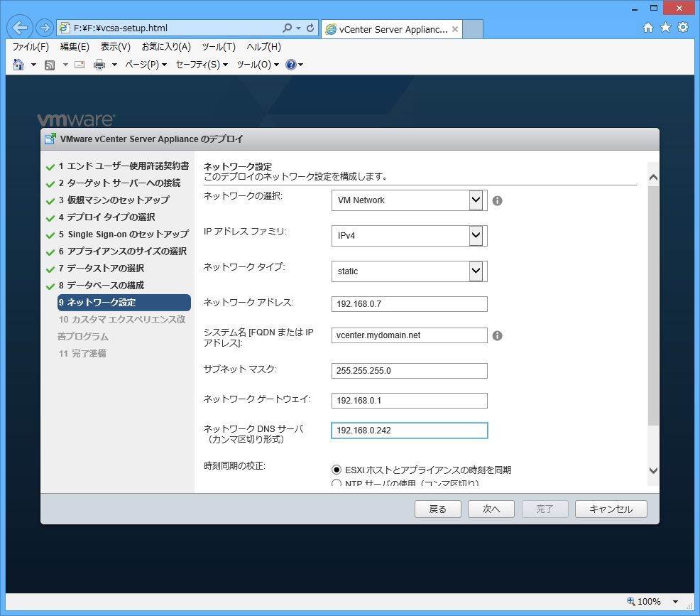Click the browser back arrow button
This screenshot has width=700, height=616.
pos(21,28)
